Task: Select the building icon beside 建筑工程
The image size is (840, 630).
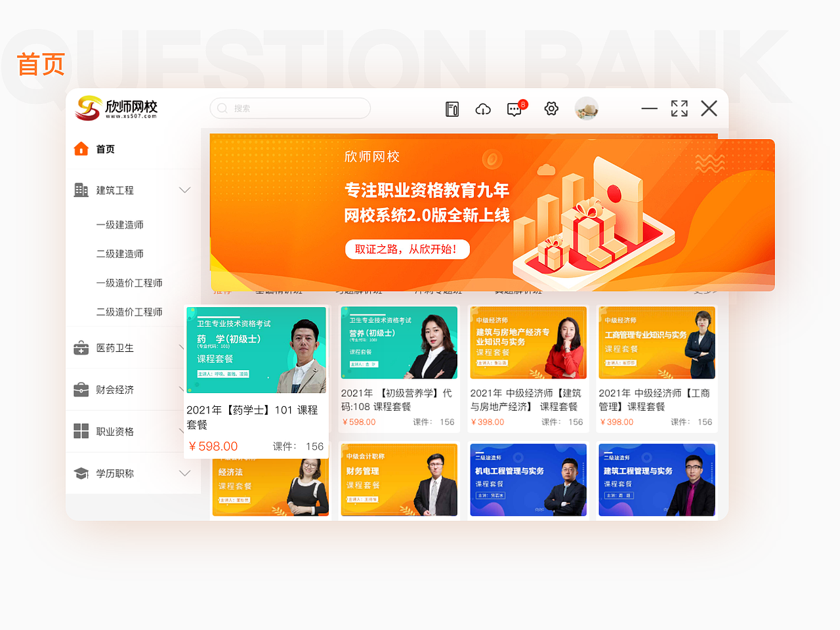Action: pos(81,190)
